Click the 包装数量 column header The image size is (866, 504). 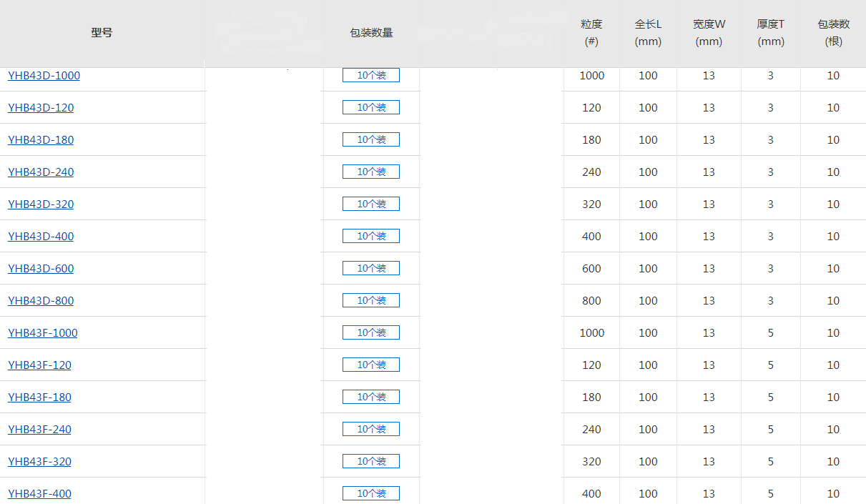371,33
